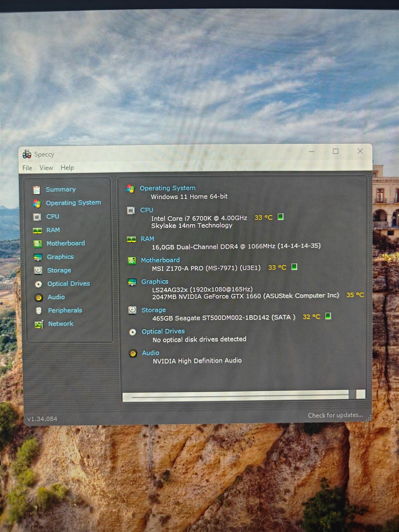The width and height of the screenshot is (399, 532).
Task: Click the text 'Skylake 14nm Technology'
Action: click(192, 226)
